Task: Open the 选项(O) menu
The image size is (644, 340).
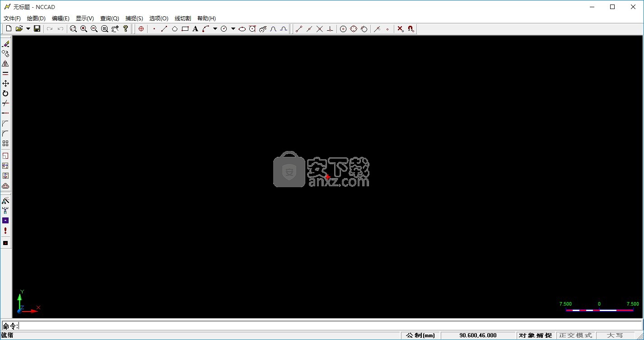Action: 159,19
